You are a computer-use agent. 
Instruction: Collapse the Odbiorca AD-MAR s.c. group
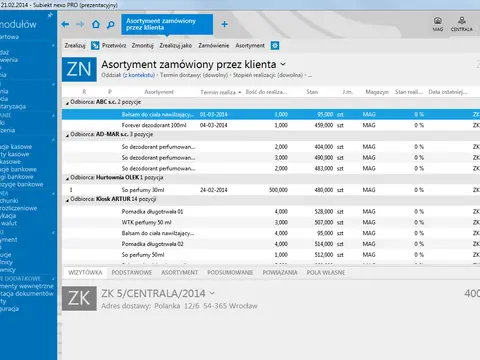tap(67, 135)
